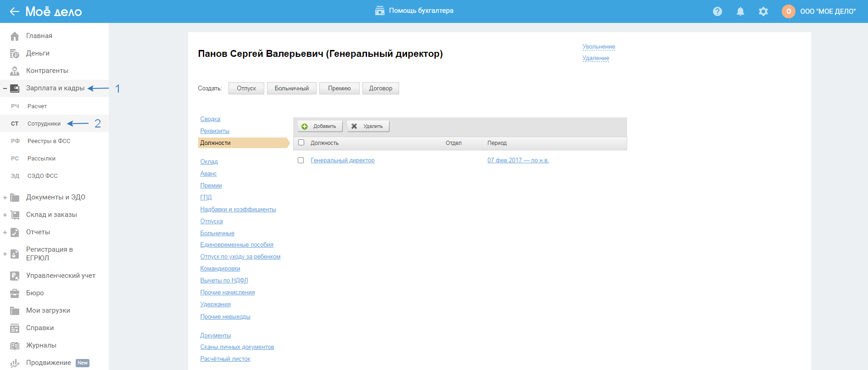Viewport: 868px width, 370px height.
Task: Click the РЧ badge beside Расчет
Action: (x=15, y=106)
